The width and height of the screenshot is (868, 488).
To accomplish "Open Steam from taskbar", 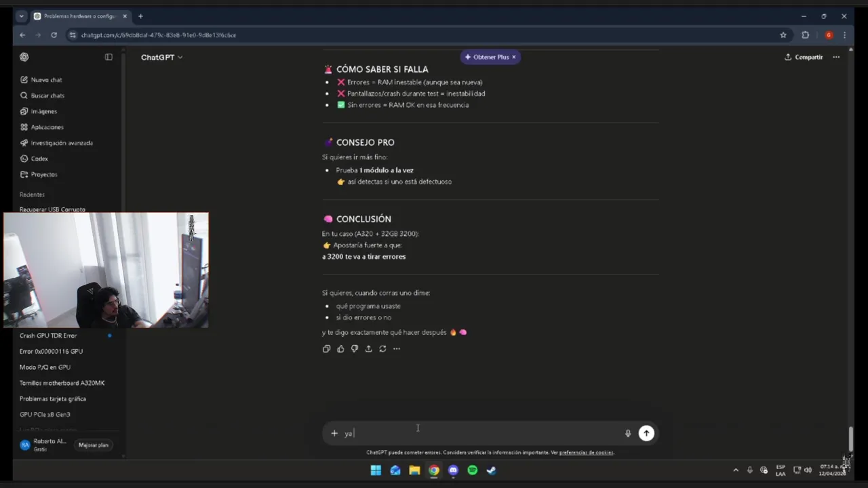I will tap(492, 470).
